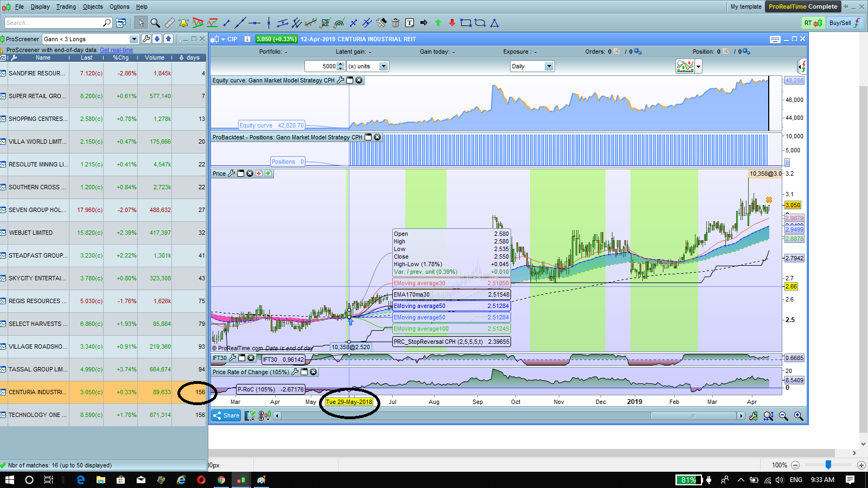Click the Buy/Sell button
868x488 pixels.
tap(845, 23)
